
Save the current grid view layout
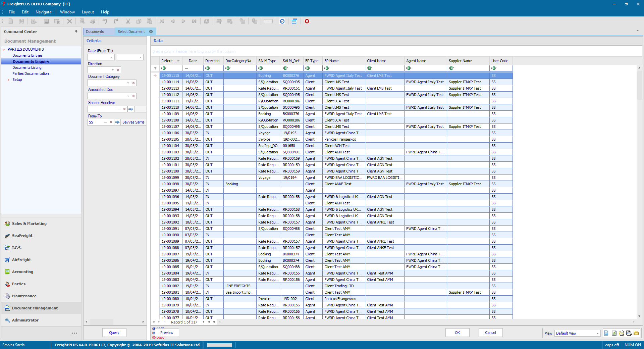coord(628,333)
